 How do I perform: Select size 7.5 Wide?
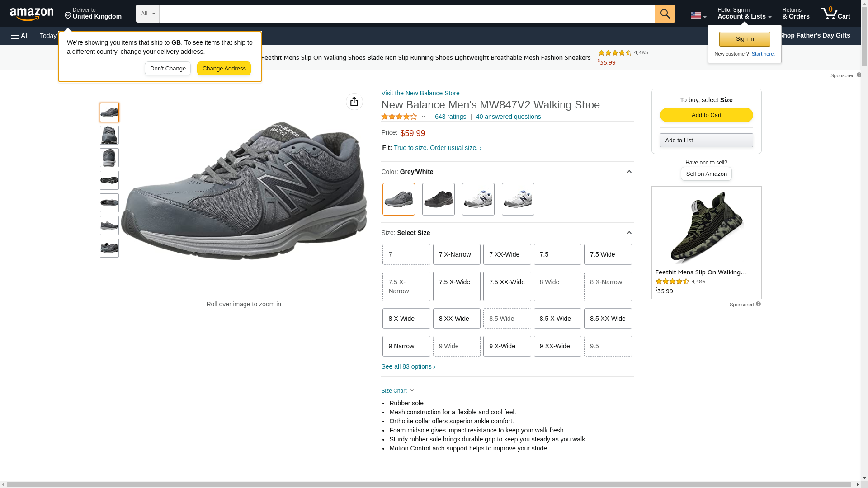[608, 254]
